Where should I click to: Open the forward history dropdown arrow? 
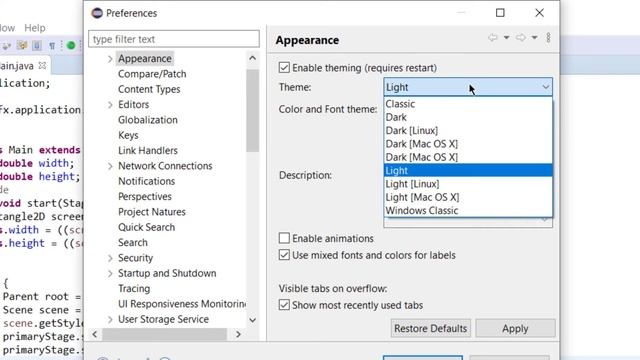pos(534,38)
